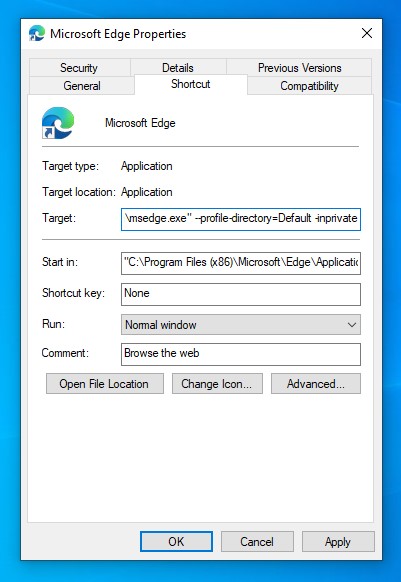The width and height of the screenshot is (401, 582).
Task: Click the Open File Location button
Action: click(x=105, y=383)
